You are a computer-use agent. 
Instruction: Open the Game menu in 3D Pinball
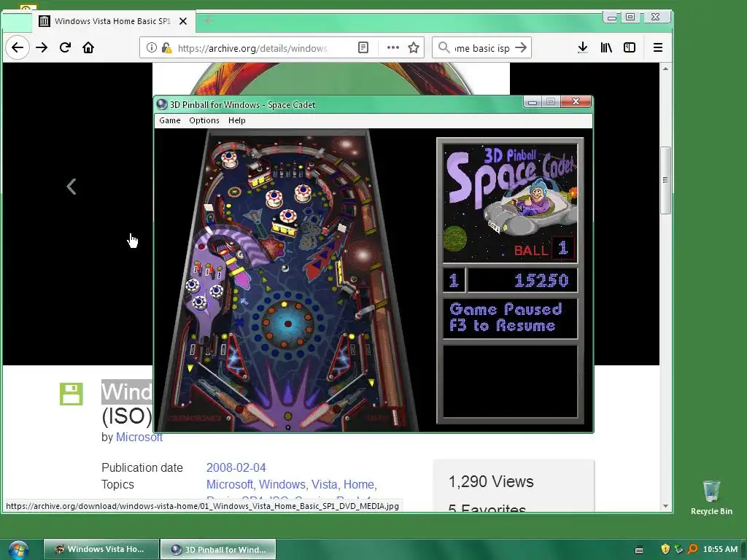click(169, 120)
